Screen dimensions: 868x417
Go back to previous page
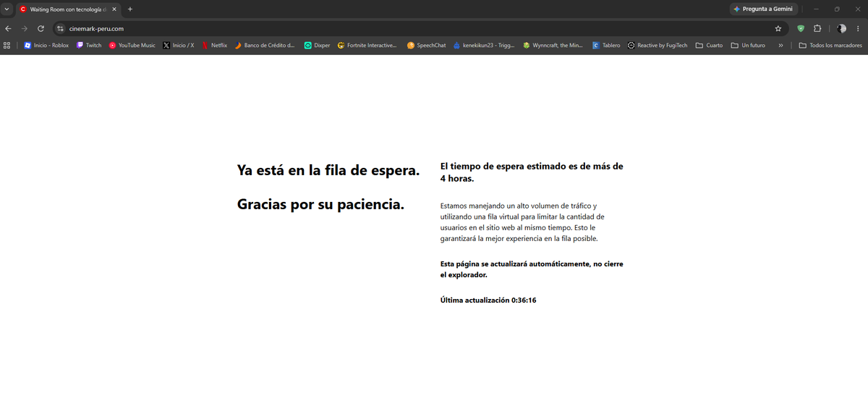8,28
